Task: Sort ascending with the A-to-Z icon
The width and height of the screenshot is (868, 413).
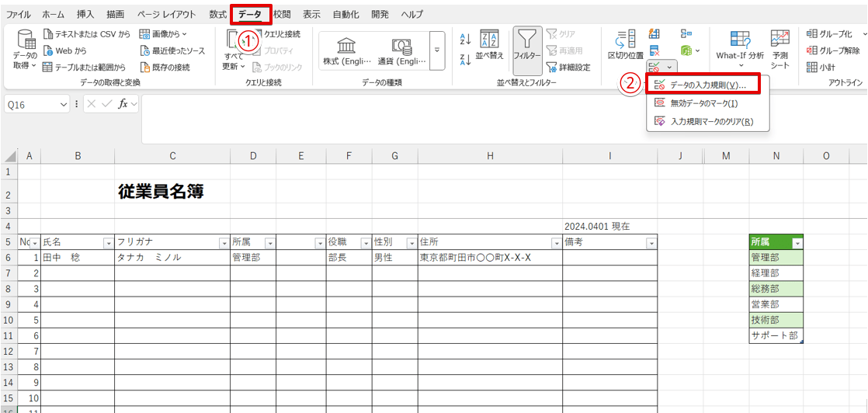Action: pos(465,38)
